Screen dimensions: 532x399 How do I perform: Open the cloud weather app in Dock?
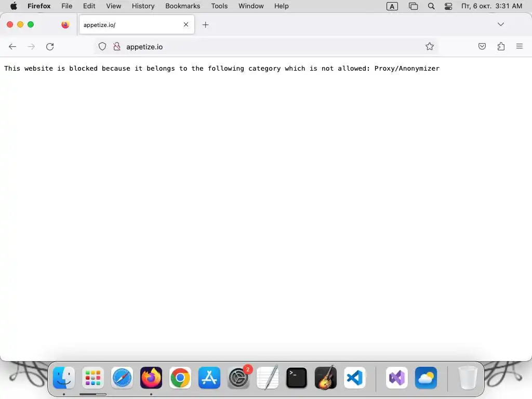pos(426,378)
